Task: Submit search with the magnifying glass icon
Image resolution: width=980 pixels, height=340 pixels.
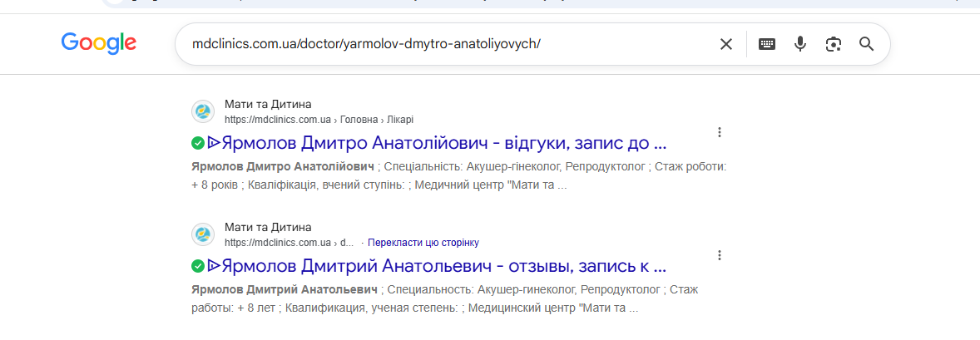Action: [x=866, y=44]
